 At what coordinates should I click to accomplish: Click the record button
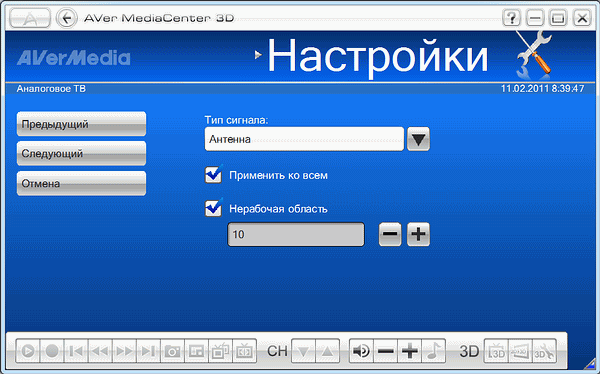(x=52, y=351)
